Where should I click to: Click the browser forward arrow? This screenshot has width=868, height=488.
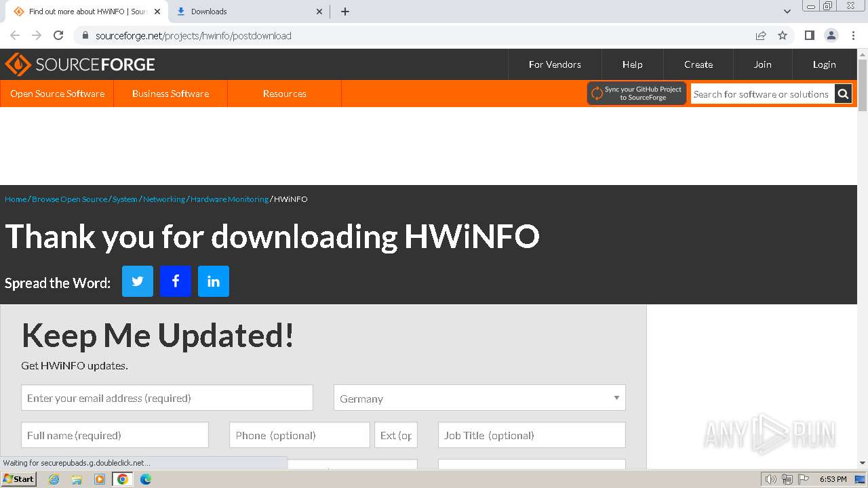37,35
